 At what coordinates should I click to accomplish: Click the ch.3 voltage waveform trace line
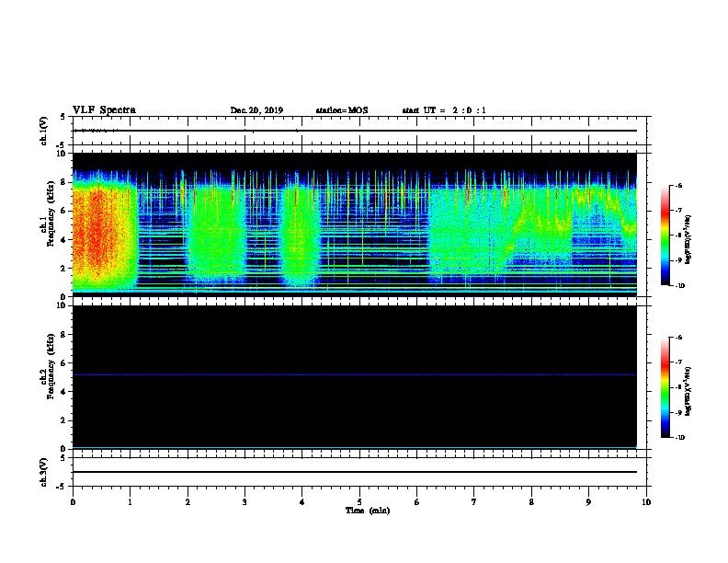[355, 472]
